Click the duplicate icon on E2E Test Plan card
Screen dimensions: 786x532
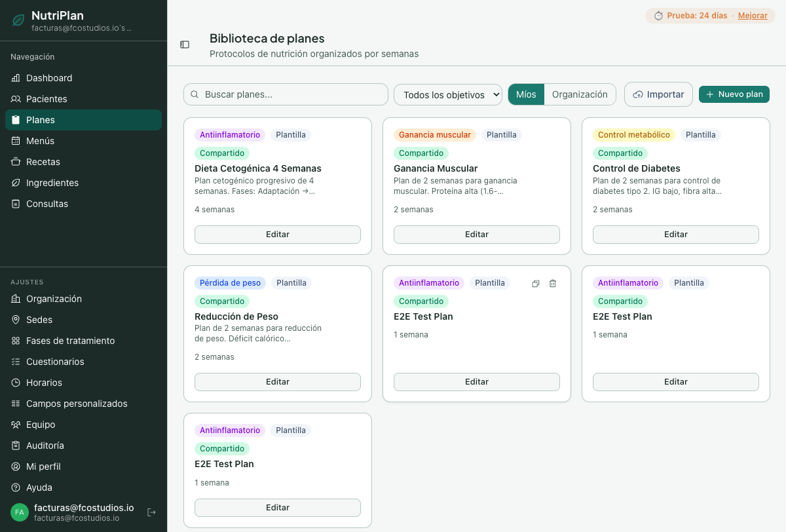tap(535, 284)
